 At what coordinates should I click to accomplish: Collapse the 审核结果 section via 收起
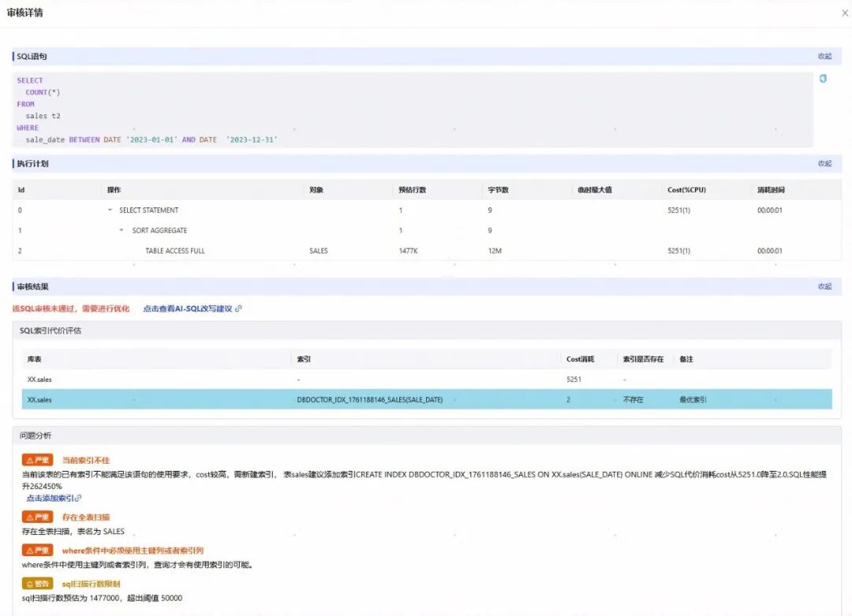(825, 286)
